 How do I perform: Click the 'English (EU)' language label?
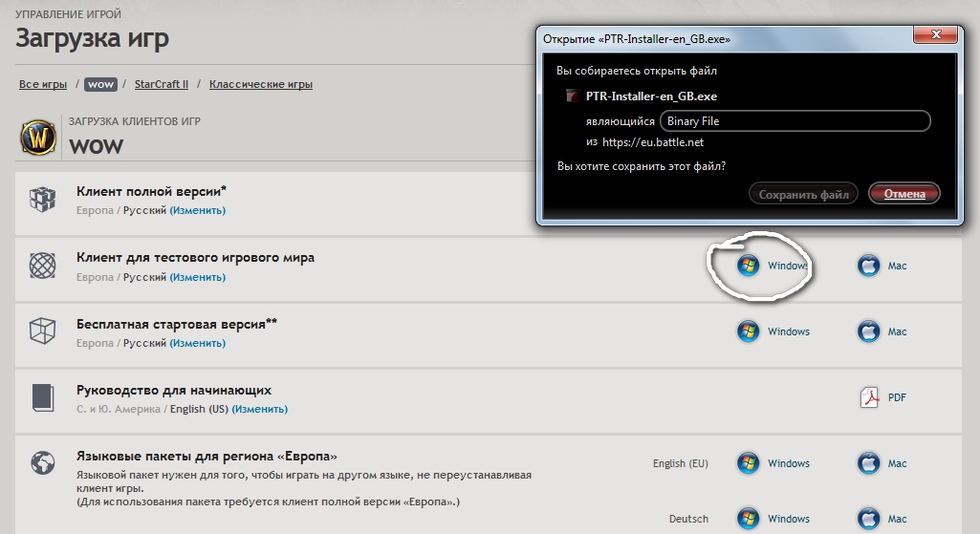coord(681,463)
